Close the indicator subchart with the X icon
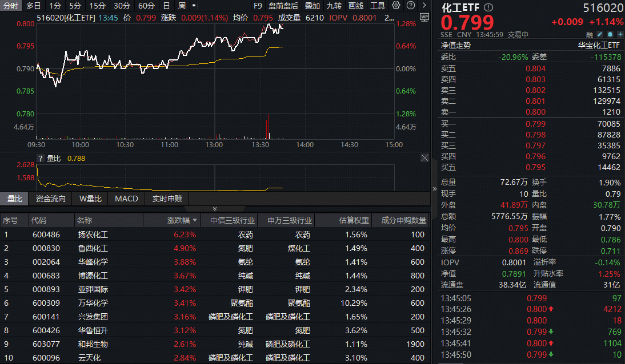 click(x=424, y=157)
